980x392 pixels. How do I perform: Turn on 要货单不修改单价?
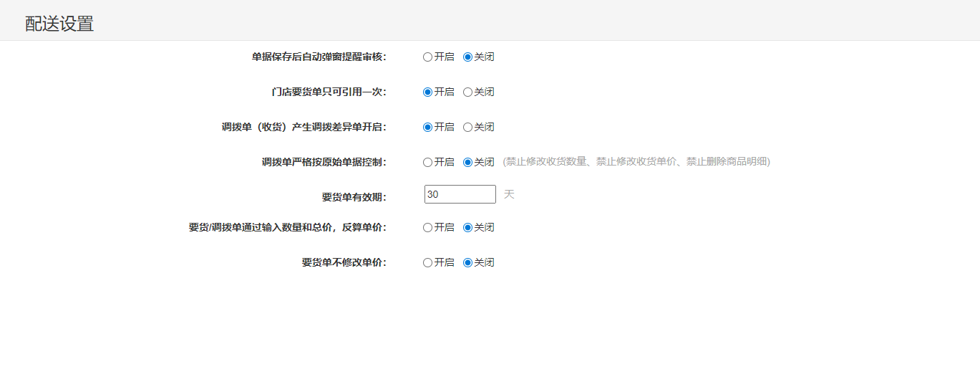click(x=428, y=262)
